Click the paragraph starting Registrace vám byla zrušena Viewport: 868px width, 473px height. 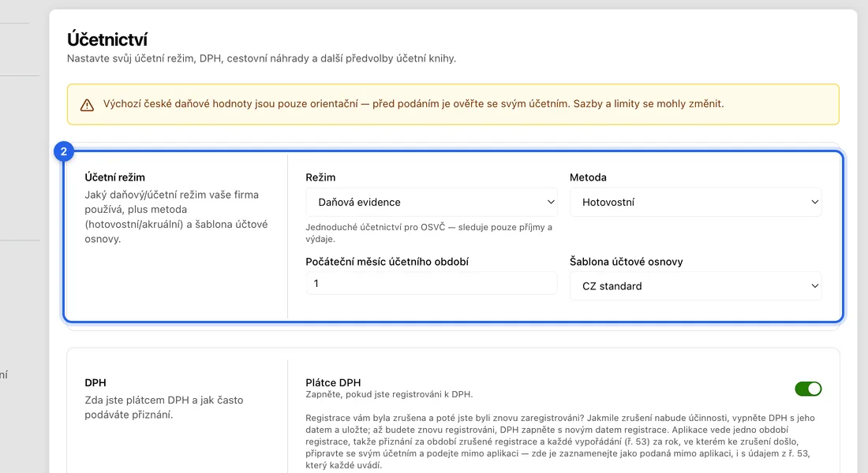point(560,441)
